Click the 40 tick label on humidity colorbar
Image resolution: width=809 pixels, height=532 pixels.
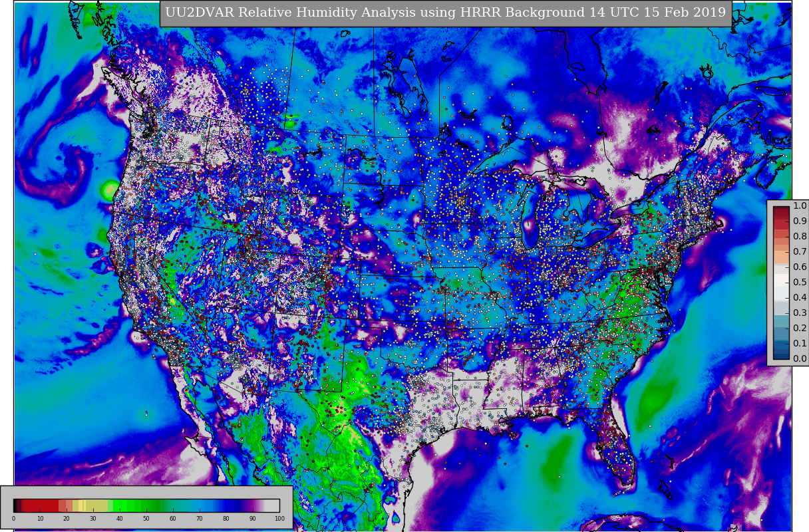click(x=120, y=519)
